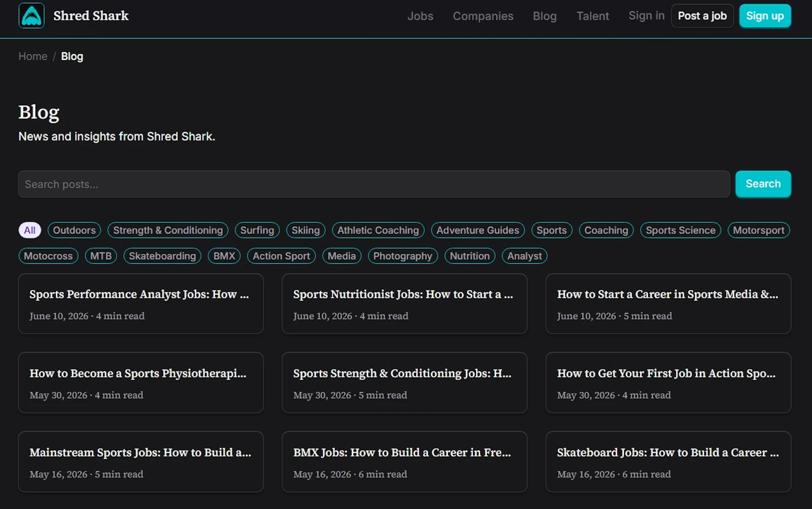
Task: Select the Adventure Guides tag
Action: point(478,230)
